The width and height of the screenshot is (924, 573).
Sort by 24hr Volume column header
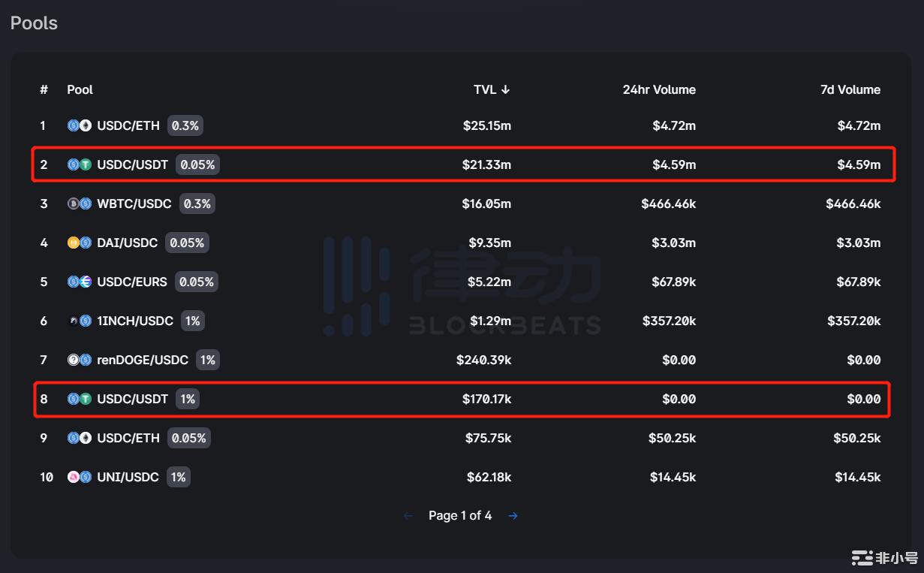pos(659,89)
